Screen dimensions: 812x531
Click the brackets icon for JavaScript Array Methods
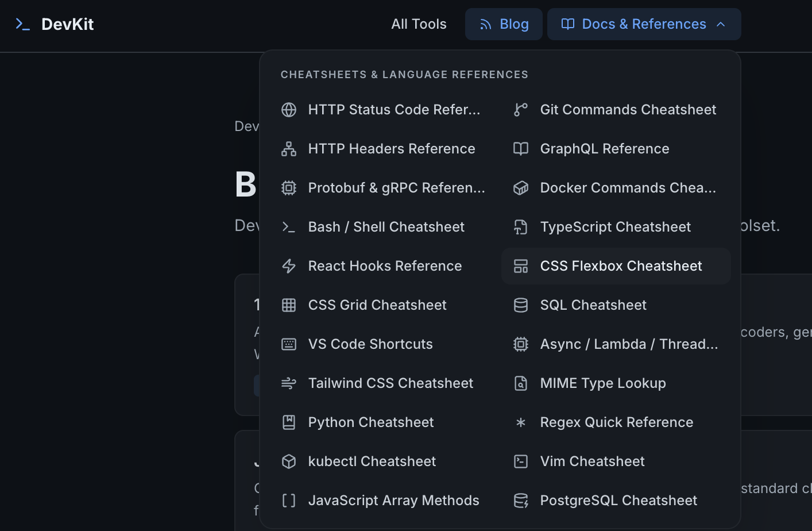(x=289, y=501)
